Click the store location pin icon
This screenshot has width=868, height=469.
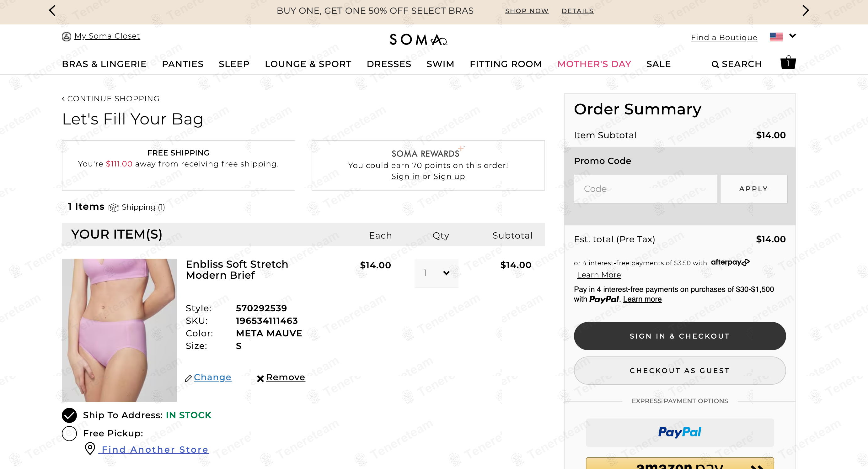[90, 448]
